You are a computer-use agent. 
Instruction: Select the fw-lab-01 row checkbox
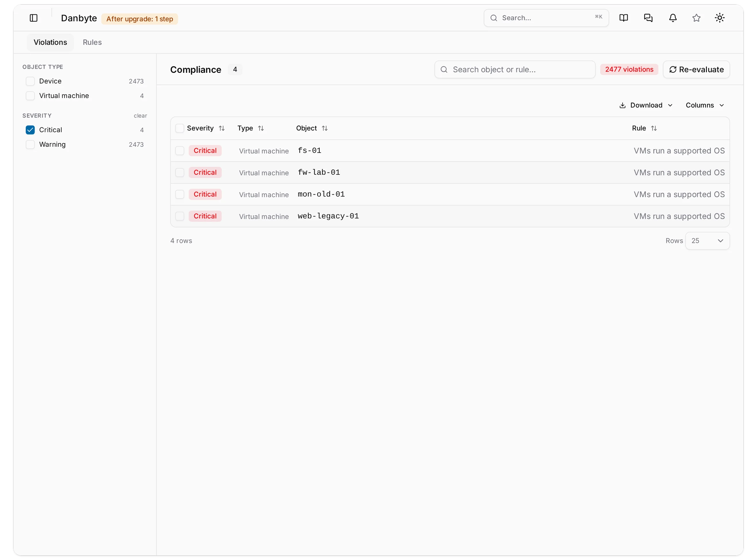click(x=180, y=172)
